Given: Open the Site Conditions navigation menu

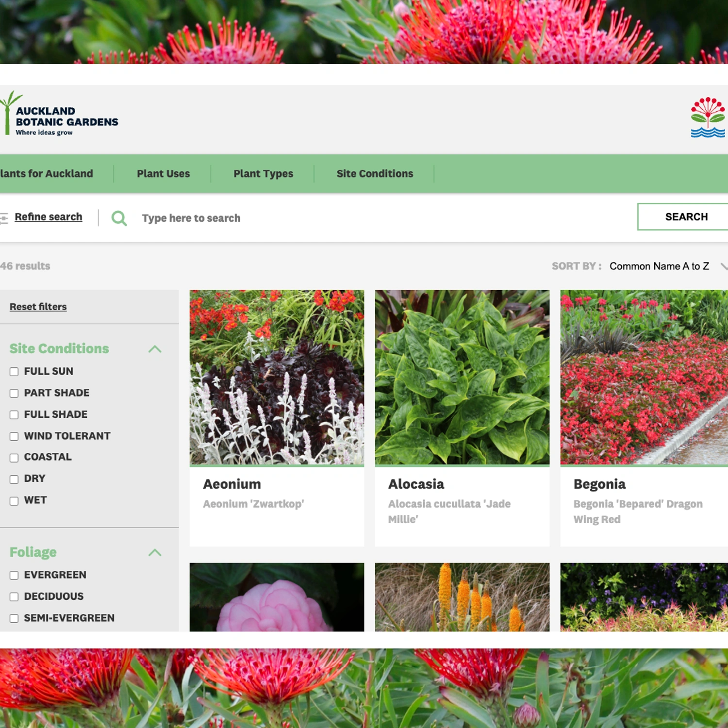Looking at the screenshot, I should (375, 173).
